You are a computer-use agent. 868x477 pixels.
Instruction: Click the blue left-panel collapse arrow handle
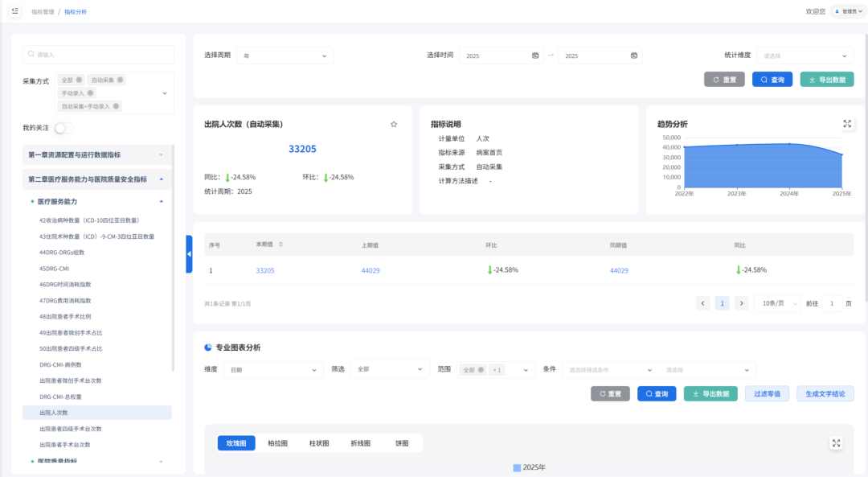click(189, 254)
